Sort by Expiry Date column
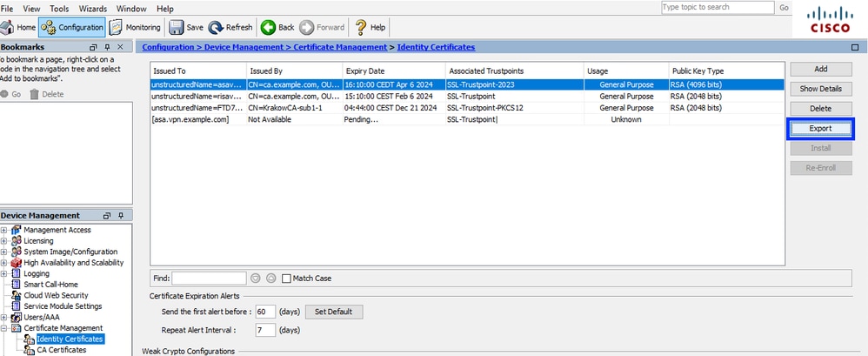868x356 pixels. point(394,71)
